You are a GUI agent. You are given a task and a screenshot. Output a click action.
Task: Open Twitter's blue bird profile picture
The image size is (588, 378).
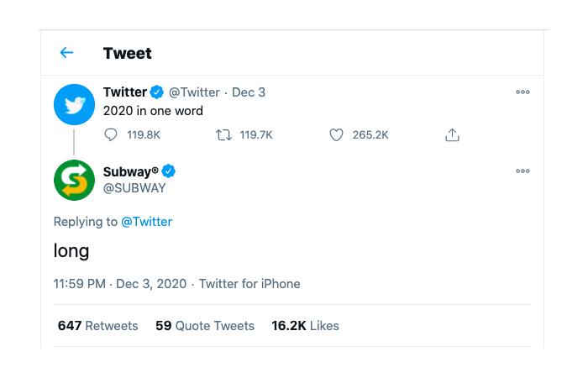pyautogui.click(x=74, y=104)
